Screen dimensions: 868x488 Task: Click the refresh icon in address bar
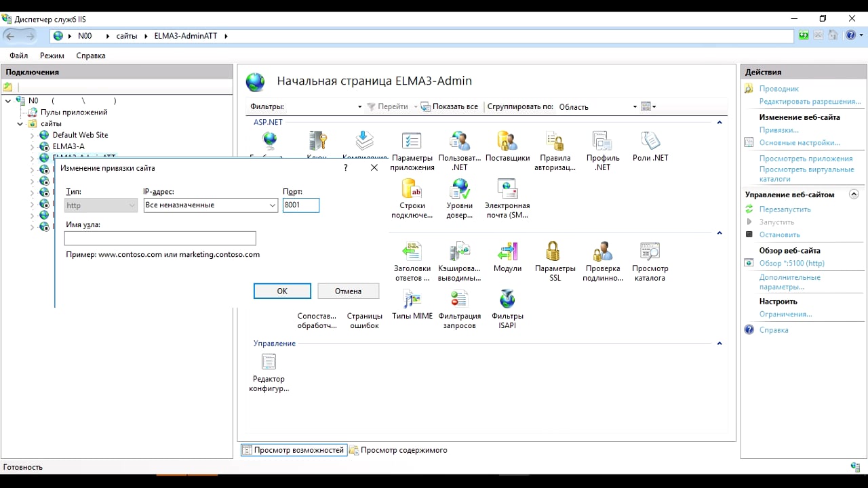coord(804,35)
